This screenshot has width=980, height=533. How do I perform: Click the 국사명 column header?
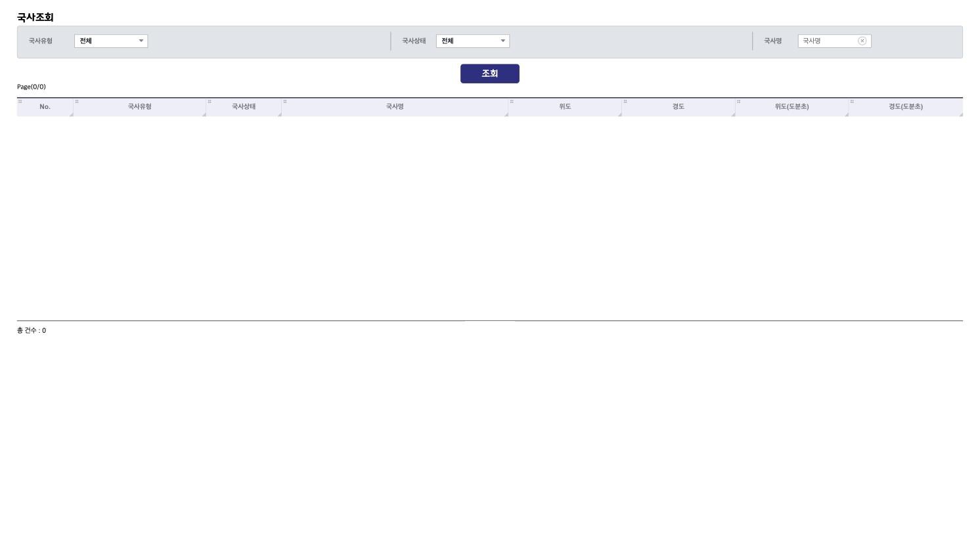[x=395, y=107]
